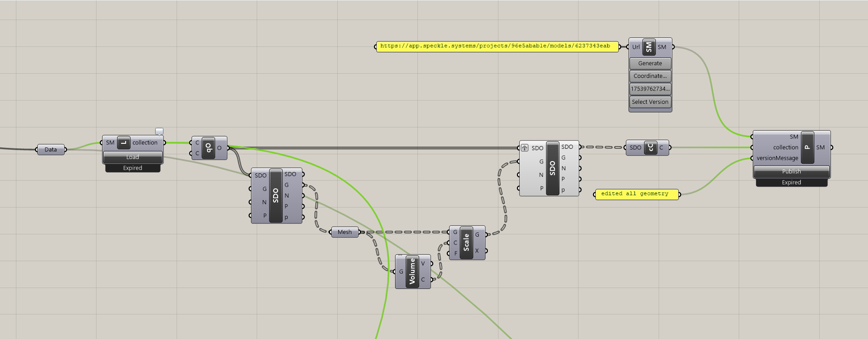Select the left SDO component icon

(275, 196)
